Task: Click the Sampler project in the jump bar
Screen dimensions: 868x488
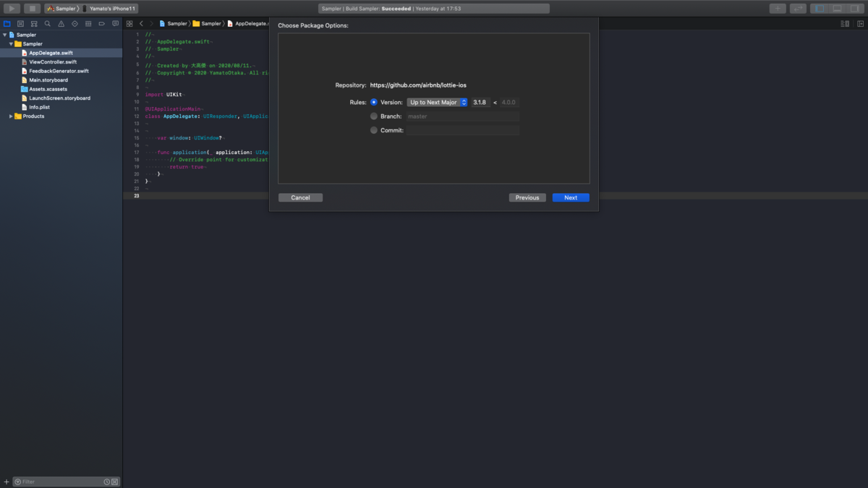Action: click(x=173, y=24)
